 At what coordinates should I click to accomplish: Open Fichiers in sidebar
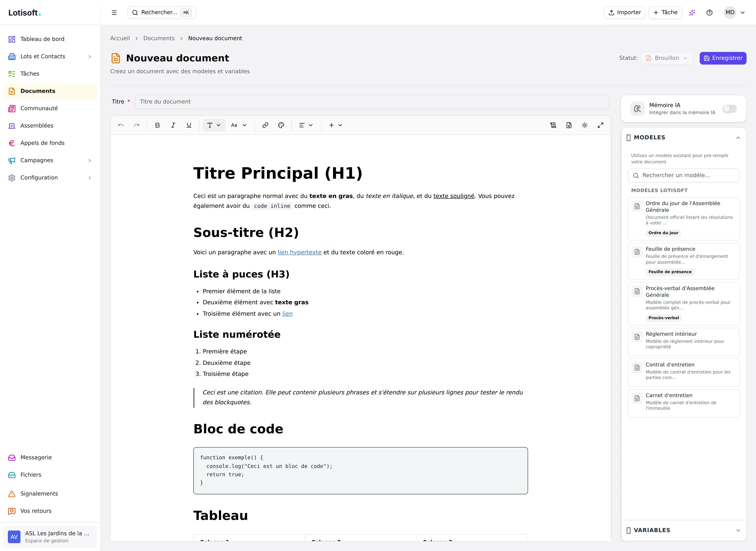[50, 475]
